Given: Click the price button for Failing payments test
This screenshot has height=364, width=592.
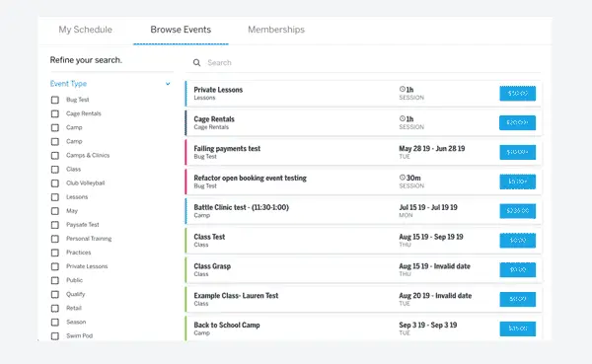Looking at the screenshot, I should click(x=518, y=152).
